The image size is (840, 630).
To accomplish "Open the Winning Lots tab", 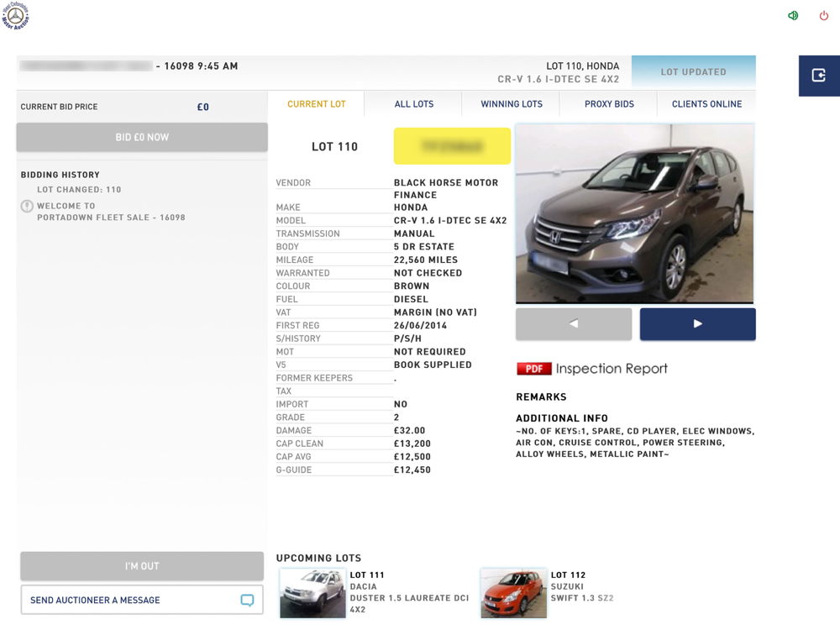I will pyautogui.click(x=511, y=104).
